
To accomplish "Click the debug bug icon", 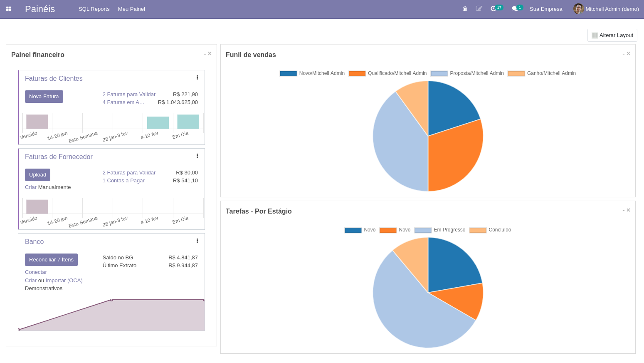I will click(x=465, y=9).
